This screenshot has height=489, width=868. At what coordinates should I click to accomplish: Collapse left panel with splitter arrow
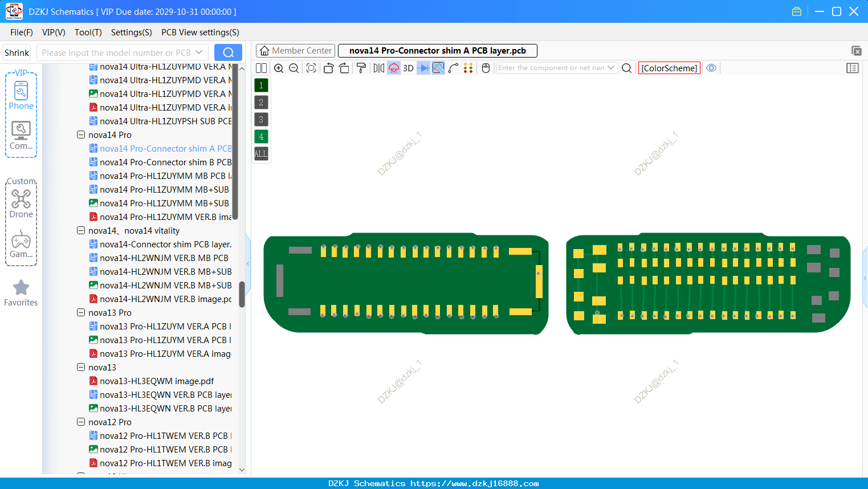(x=248, y=263)
